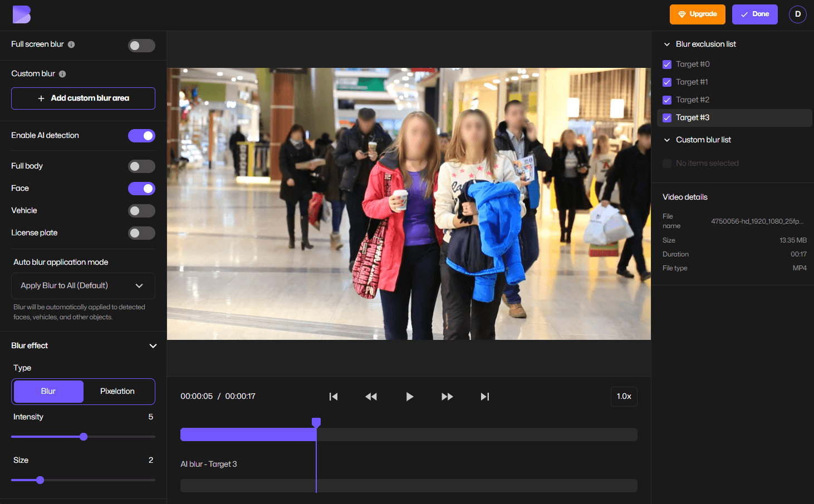Collapse the Blur exclusion list section
814x504 pixels.
coord(667,45)
